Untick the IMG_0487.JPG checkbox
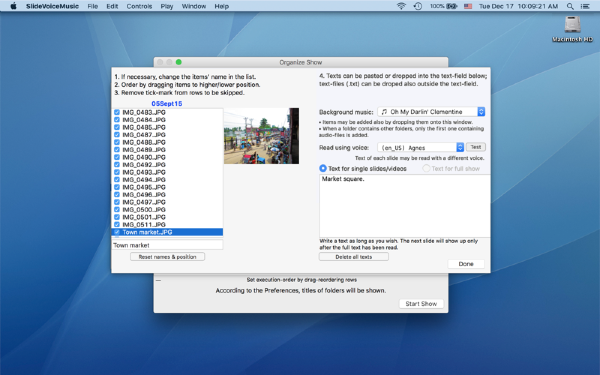Image resolution: width=600 pixels, height=375 pixels. [x=117, y=135]
